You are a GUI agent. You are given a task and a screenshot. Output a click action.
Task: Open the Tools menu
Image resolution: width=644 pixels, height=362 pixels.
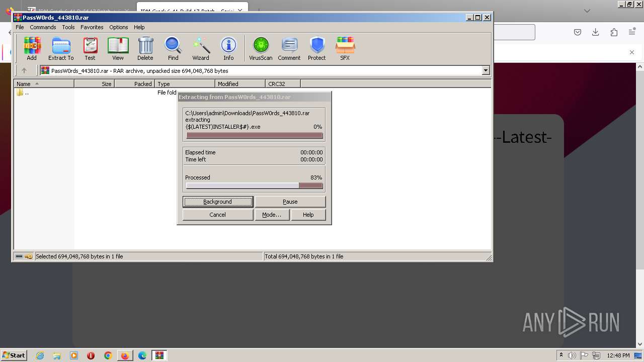pos(68,27)
